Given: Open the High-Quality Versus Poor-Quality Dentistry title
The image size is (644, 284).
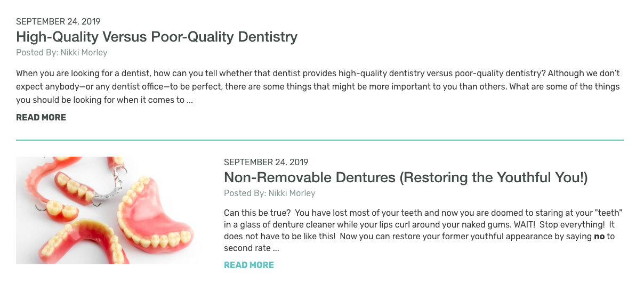Looking at the screenshot, I should click(157, 37).
